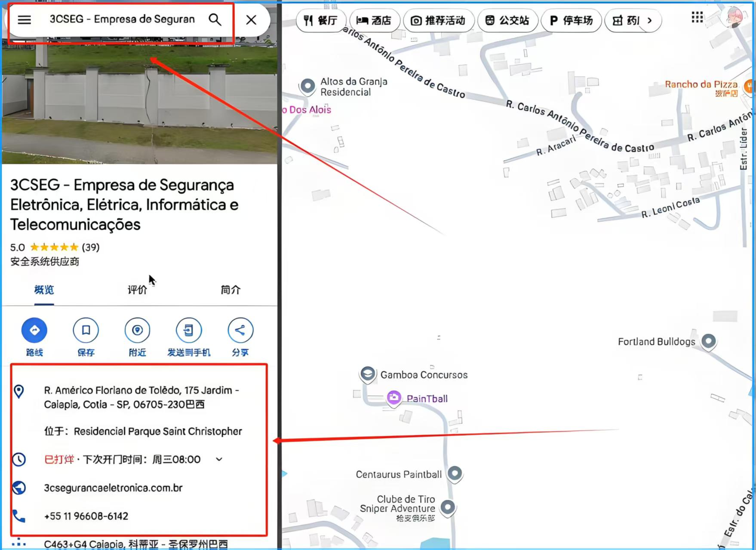Click the 'Dos Alois' pink map label

307,110
